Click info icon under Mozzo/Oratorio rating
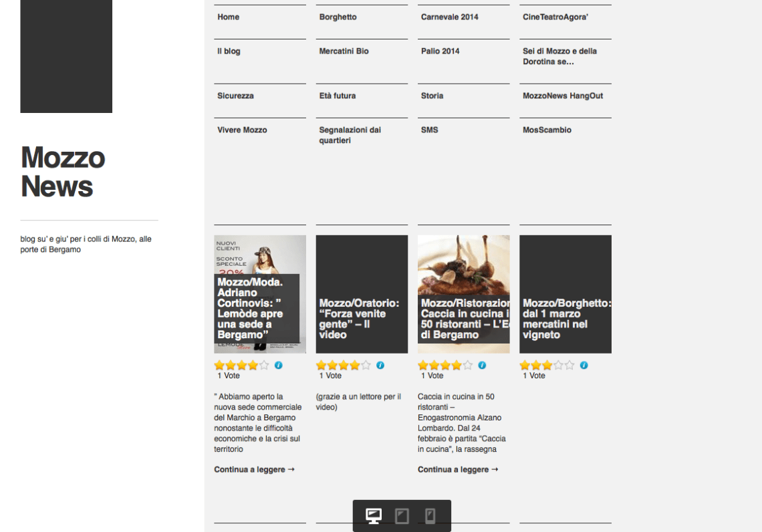This screenshot has height=532, width=762. (380, 366)
